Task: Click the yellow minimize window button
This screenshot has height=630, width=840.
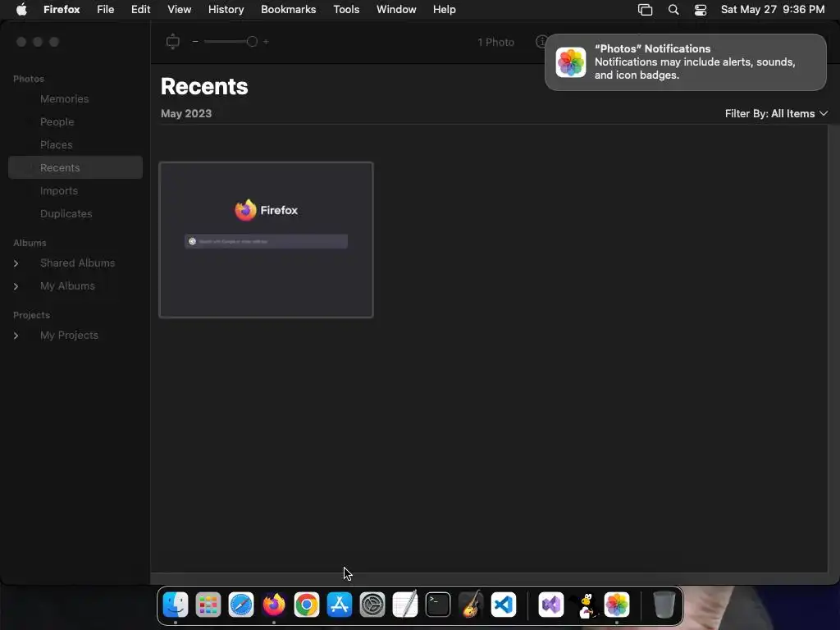Action: [x=38, y=42]
